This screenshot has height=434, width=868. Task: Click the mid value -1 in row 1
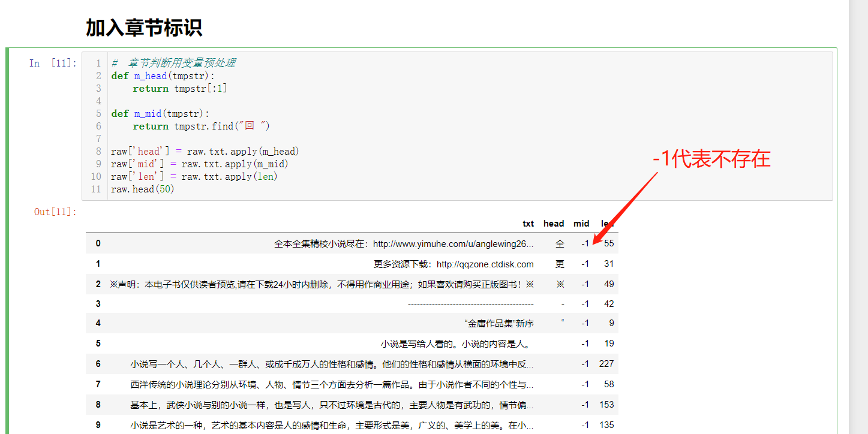[585, 264]
